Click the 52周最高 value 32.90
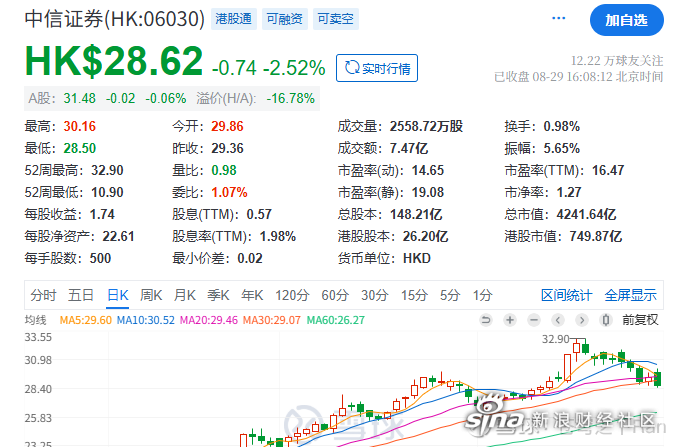 [x=107, y=170]
